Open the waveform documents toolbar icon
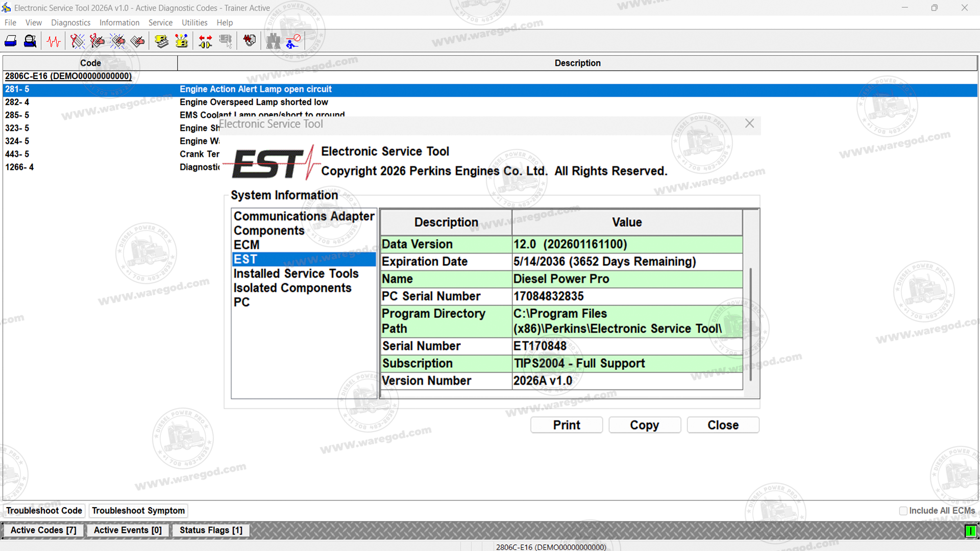The height and width of the screenshot is (551, 980). [x=250, y=41]
